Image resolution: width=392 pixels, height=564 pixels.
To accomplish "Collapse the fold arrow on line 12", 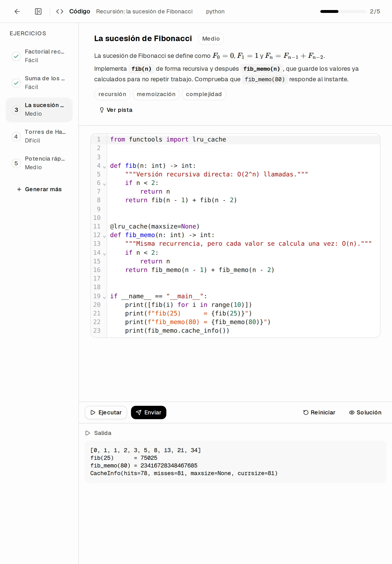I will coord(104,236).
